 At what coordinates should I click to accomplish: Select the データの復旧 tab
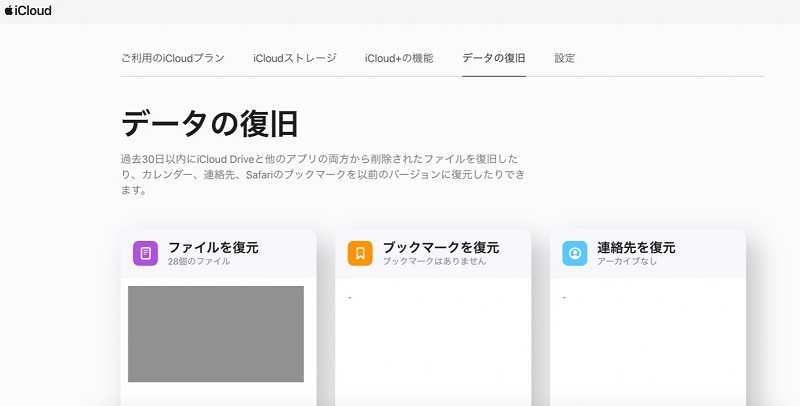(494, 58)
